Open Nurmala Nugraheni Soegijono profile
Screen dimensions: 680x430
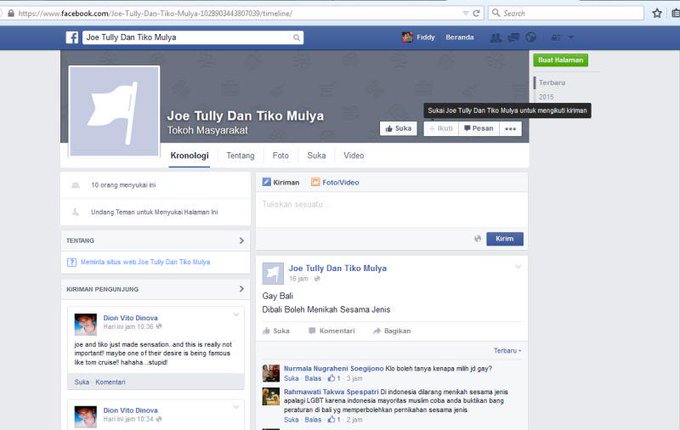[333, 368]
